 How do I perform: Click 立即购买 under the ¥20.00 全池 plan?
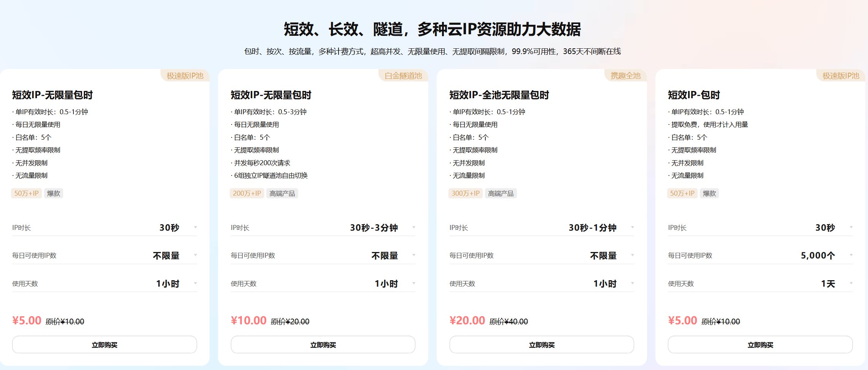(x=541, y=344)
